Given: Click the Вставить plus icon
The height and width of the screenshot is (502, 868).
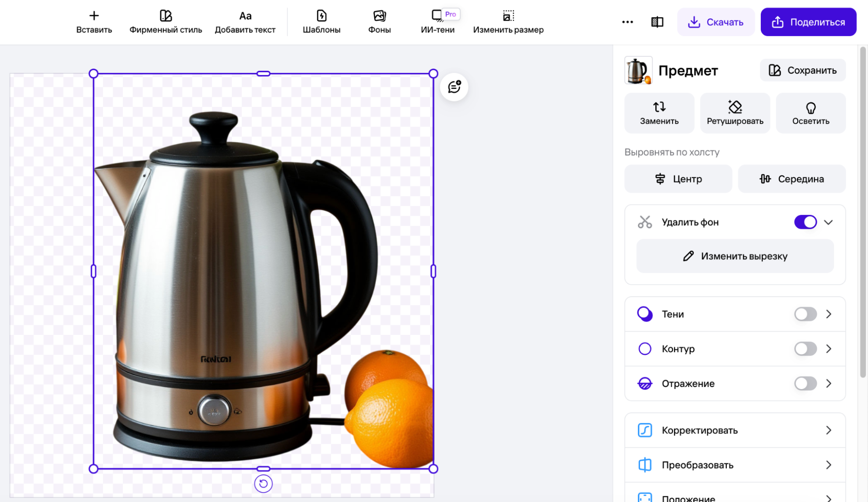Looking at the screenshot, I should 94,16.
